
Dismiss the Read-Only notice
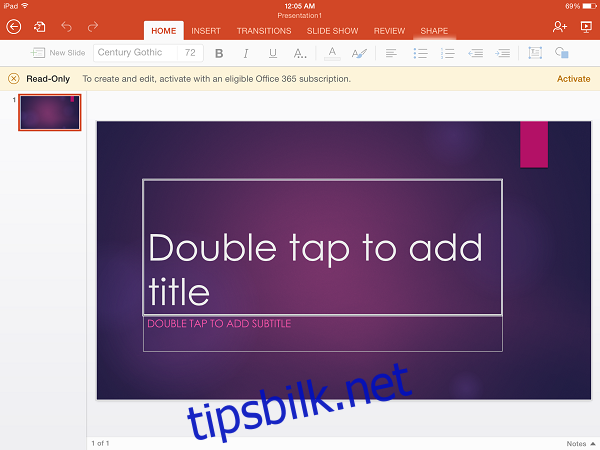coord(13,79)
